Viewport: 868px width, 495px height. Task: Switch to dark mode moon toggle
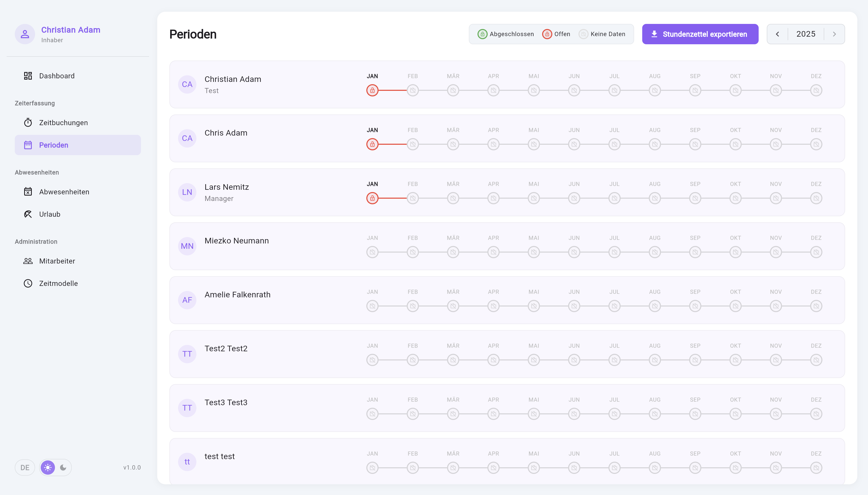coord(63,468)
